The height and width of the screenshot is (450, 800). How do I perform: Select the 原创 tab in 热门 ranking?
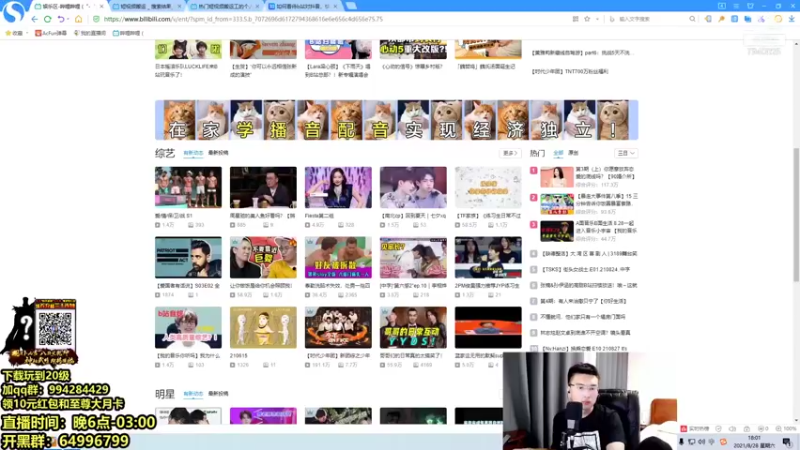[x=573, y=153]
